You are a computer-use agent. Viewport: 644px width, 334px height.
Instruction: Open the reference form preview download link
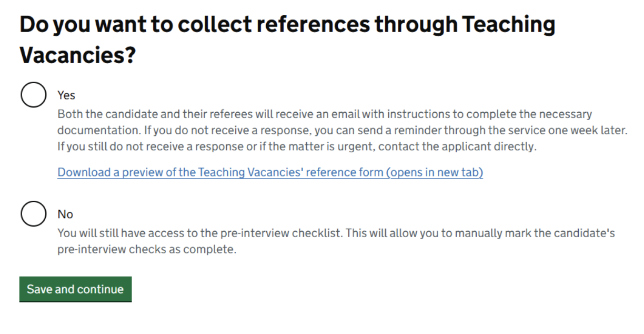pyautogui.click(x=270, y=172)
